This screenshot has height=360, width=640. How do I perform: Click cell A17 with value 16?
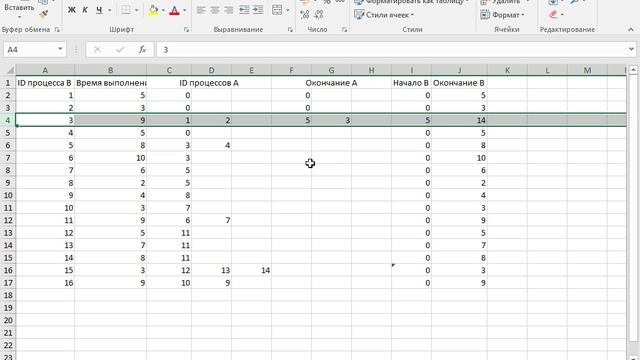point(45,283)
